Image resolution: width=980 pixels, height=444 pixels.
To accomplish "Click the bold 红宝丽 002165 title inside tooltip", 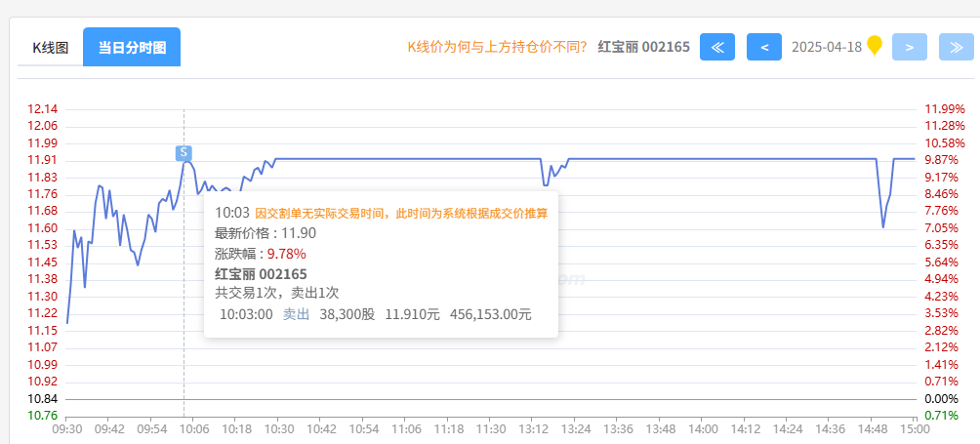I will tap(261, 273).
